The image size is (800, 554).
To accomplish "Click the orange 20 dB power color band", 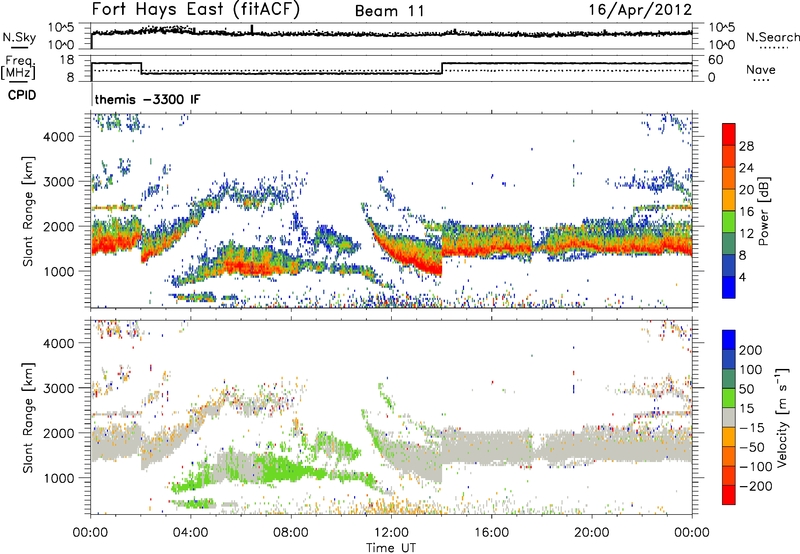I will coord(729,178).
